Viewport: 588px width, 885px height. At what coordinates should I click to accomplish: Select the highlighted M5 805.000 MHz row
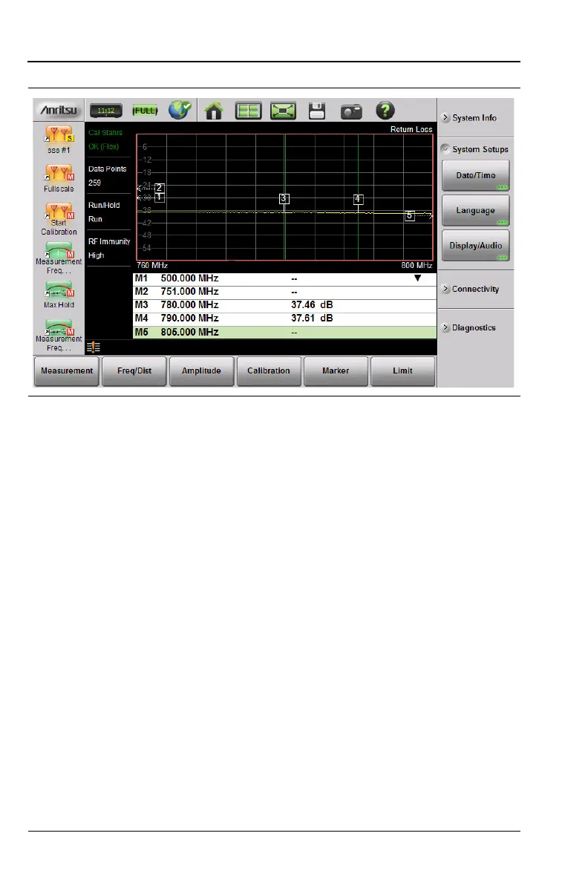[x=284, y=332]
